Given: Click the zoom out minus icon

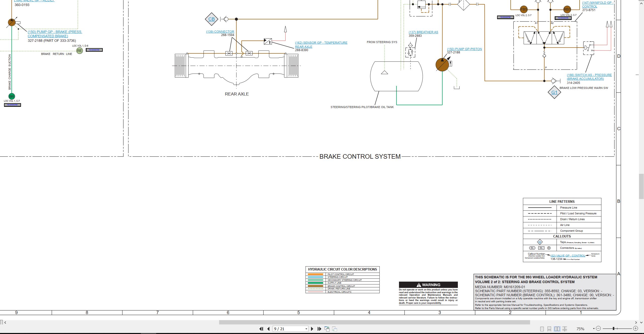Looking at the screenshot, I should click(598, 328).
